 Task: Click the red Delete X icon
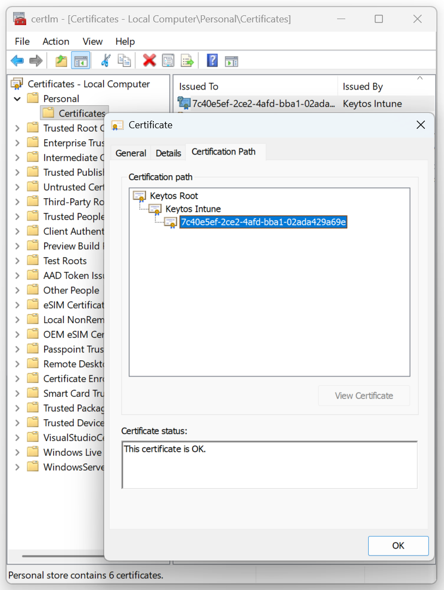coord(149,60)
